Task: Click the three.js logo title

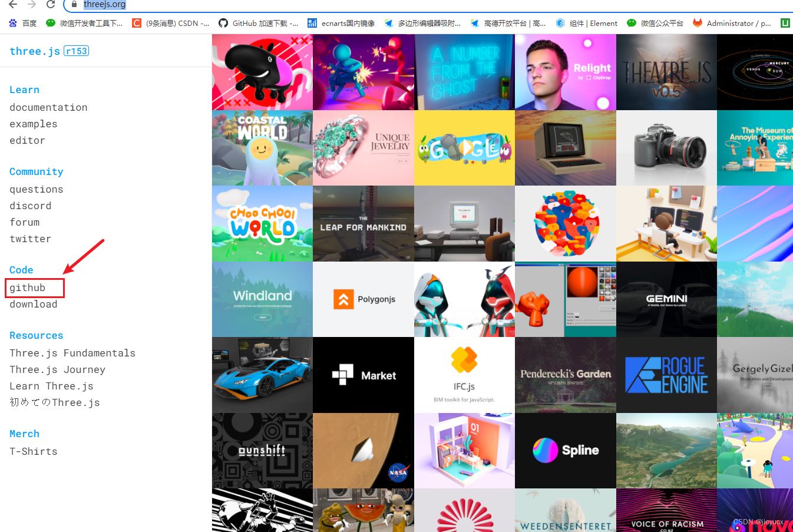Action: [x=35, y=51]
